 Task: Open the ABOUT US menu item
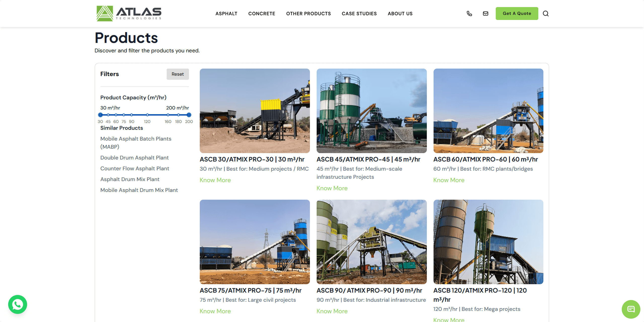[400, 14]
